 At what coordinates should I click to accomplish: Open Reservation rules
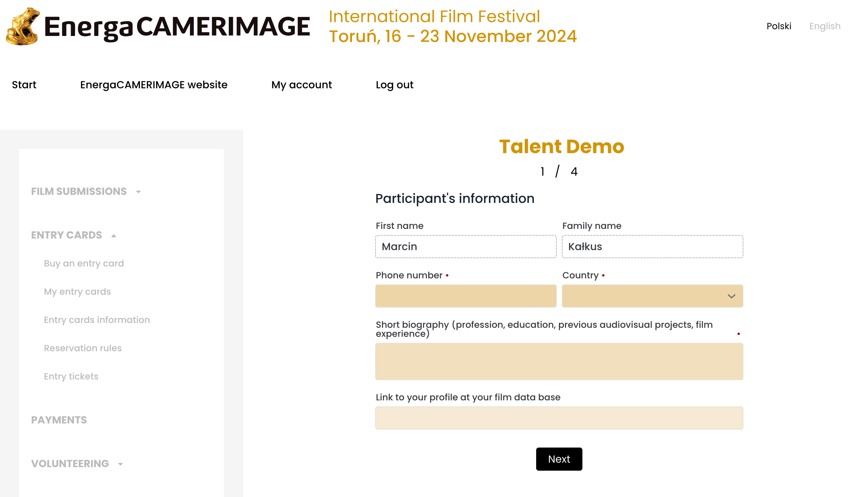point(83,348)
